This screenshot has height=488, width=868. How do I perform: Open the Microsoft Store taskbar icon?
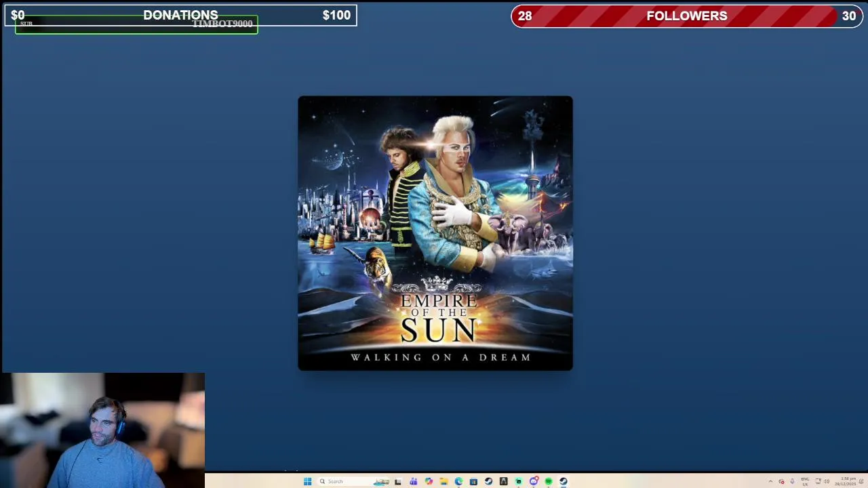point(473,482)
